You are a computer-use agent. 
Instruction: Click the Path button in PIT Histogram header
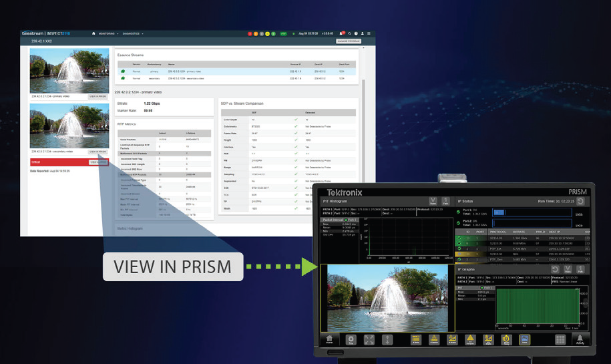446,201
